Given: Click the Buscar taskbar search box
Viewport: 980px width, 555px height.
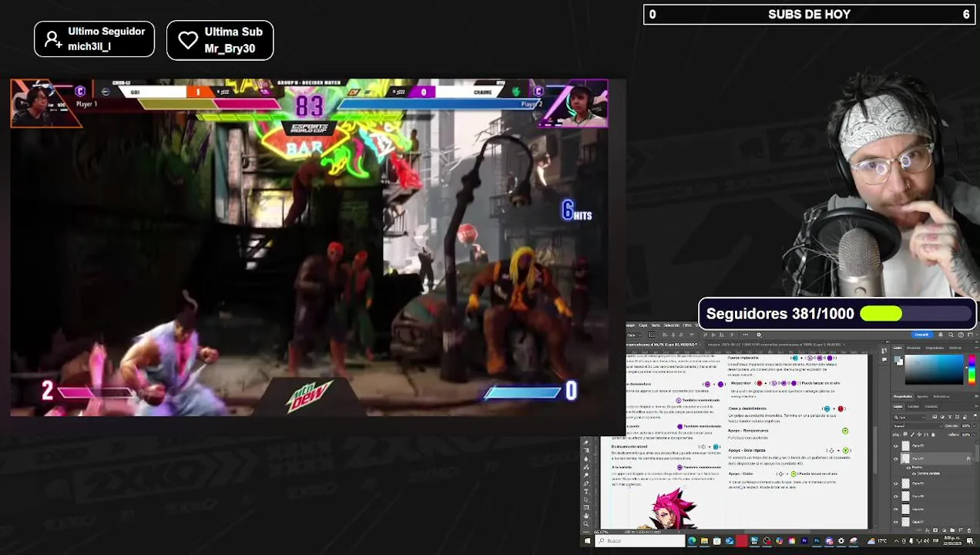Looking at the screenshot, I should (x=639, y=540).
